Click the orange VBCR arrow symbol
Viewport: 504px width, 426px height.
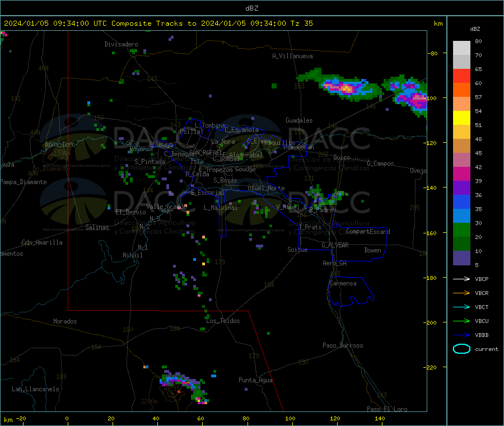click(461, 293)
